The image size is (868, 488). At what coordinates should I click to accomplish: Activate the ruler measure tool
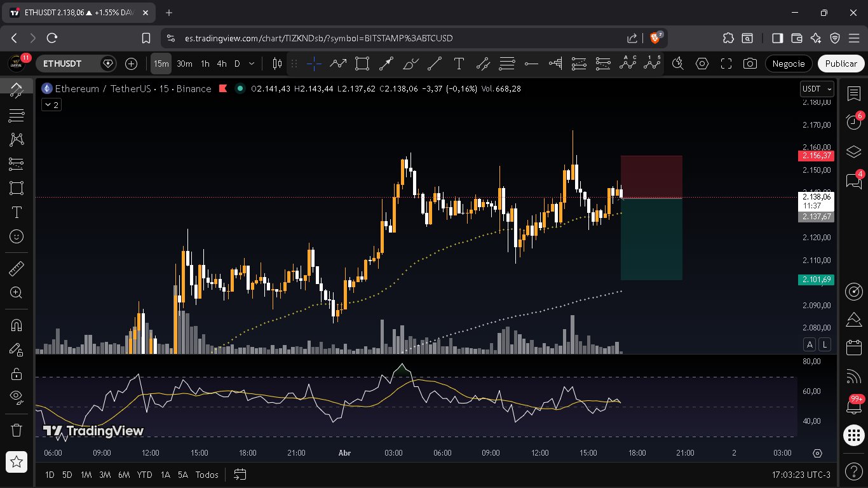coord(17,269)
